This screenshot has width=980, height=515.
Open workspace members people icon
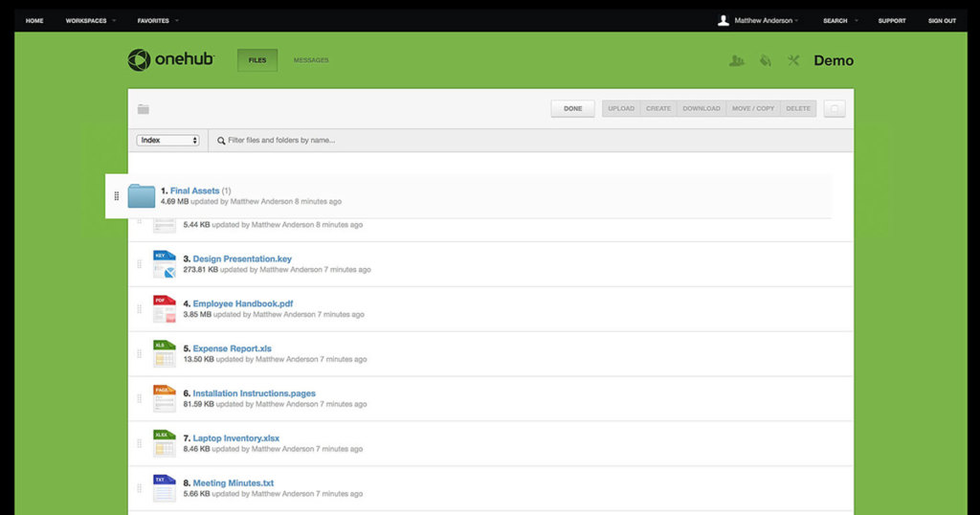click(x=736, y=60)
